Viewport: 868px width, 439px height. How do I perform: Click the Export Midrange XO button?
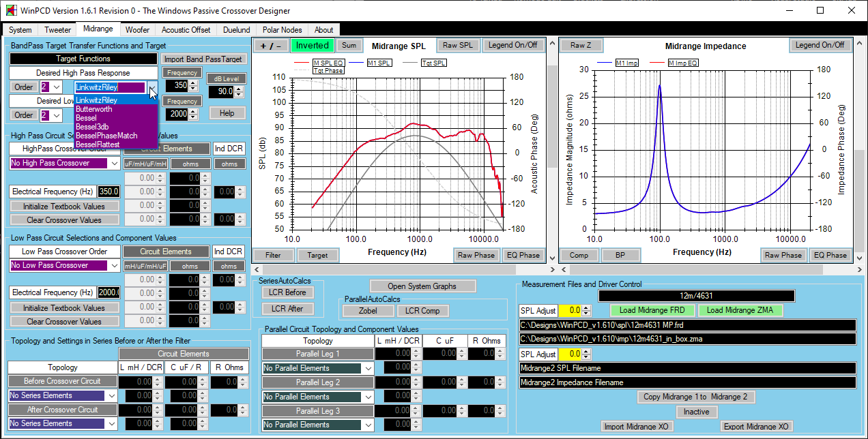[x=755, y=427]
